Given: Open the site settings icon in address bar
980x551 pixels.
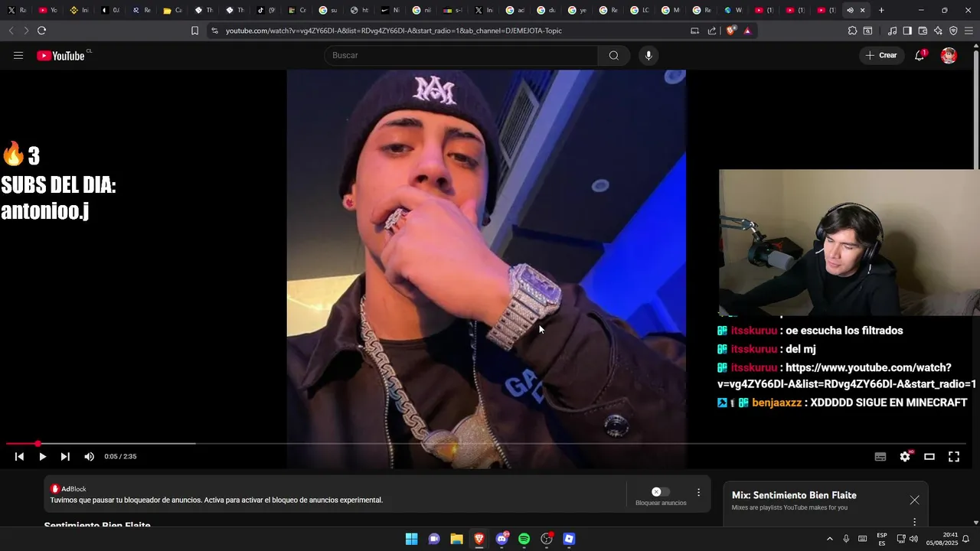Looking at the screenshot, I should [214, 31].
